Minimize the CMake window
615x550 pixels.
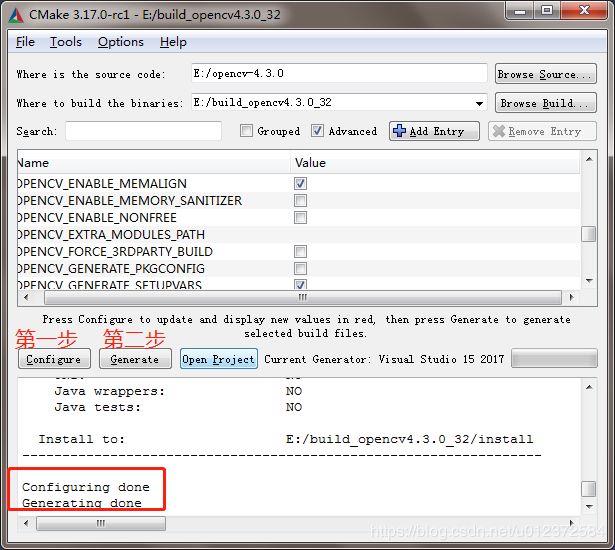pos(520,11)
